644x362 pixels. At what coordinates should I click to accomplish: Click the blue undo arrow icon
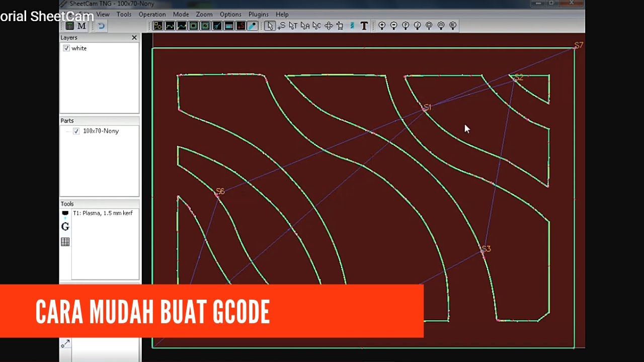click(x=102, y=26)
